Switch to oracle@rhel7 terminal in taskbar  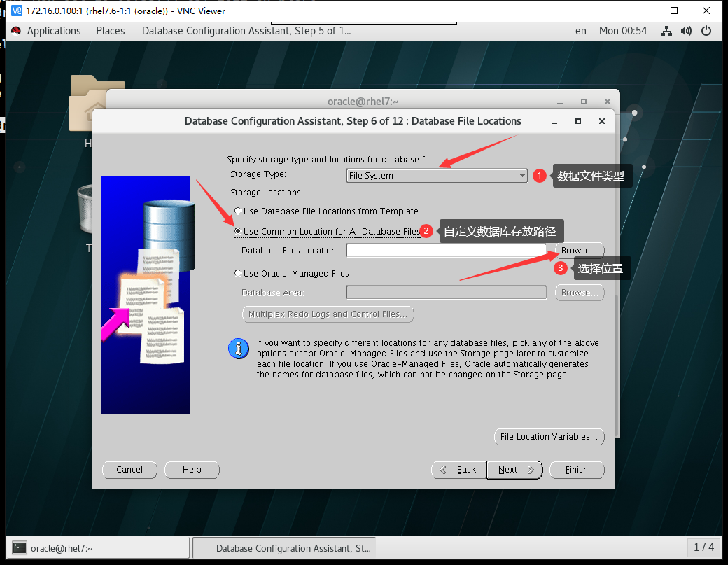[x=98, y=548]
